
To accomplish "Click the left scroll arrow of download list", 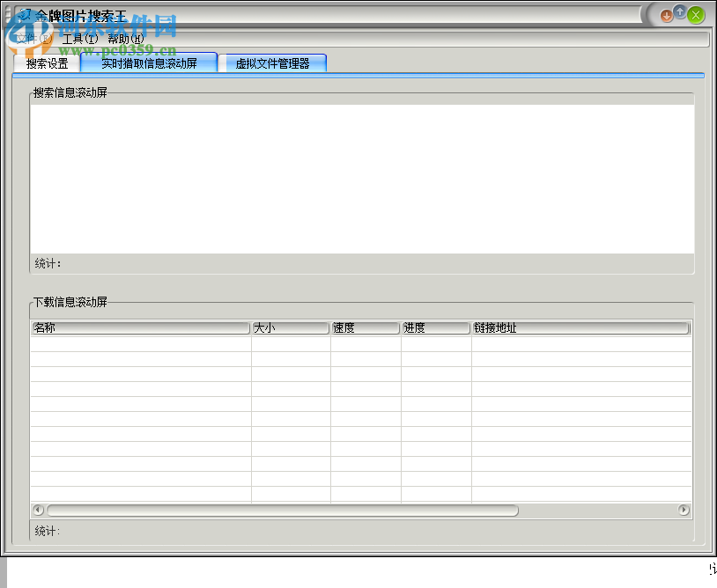I will (36, 510).
